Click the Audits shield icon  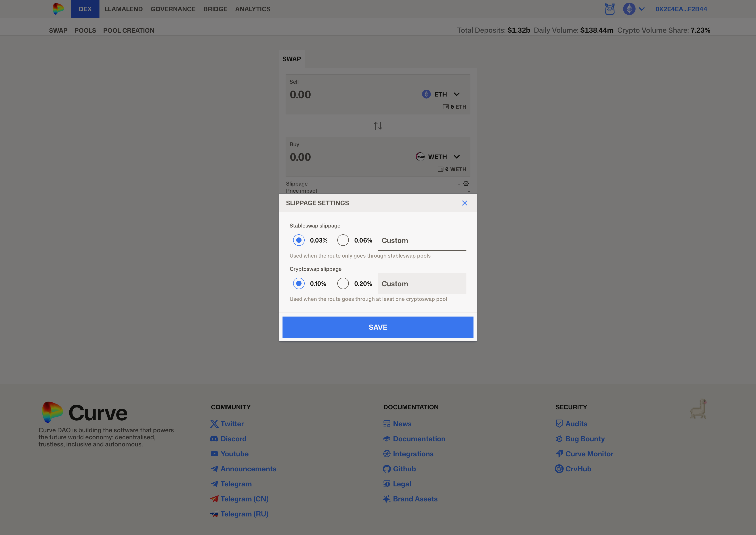click(559, 424)
